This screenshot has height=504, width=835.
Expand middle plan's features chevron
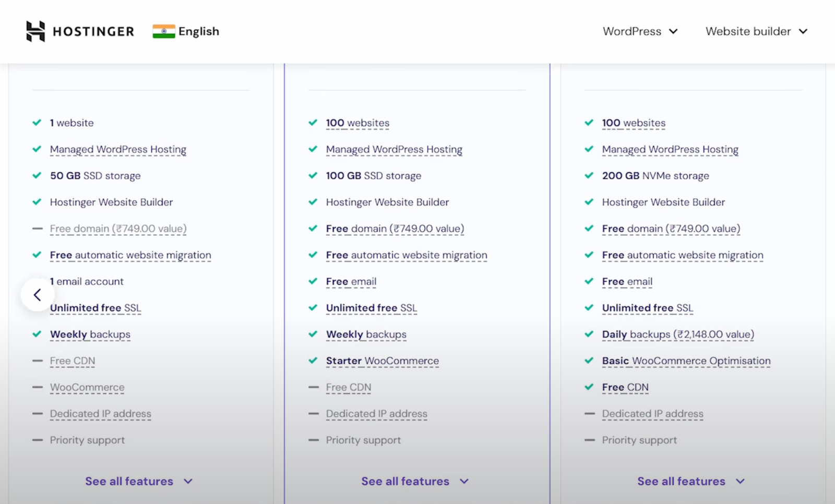(x=464, y=481)
